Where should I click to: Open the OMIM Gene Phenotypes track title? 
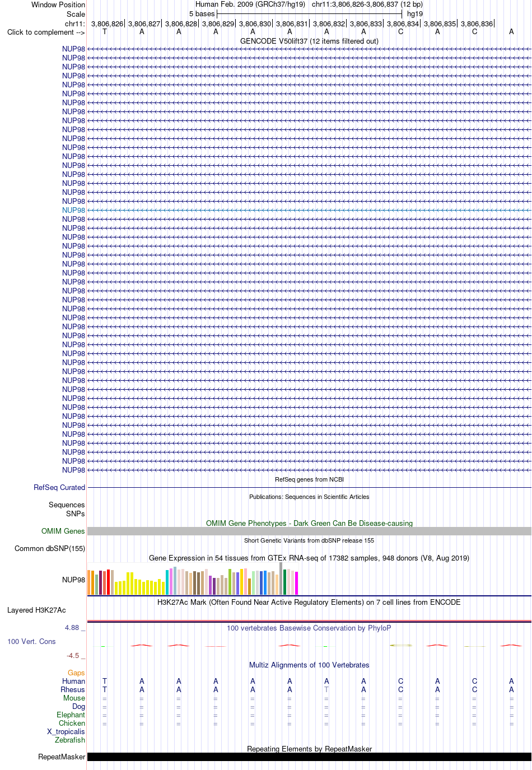[309, 524]
